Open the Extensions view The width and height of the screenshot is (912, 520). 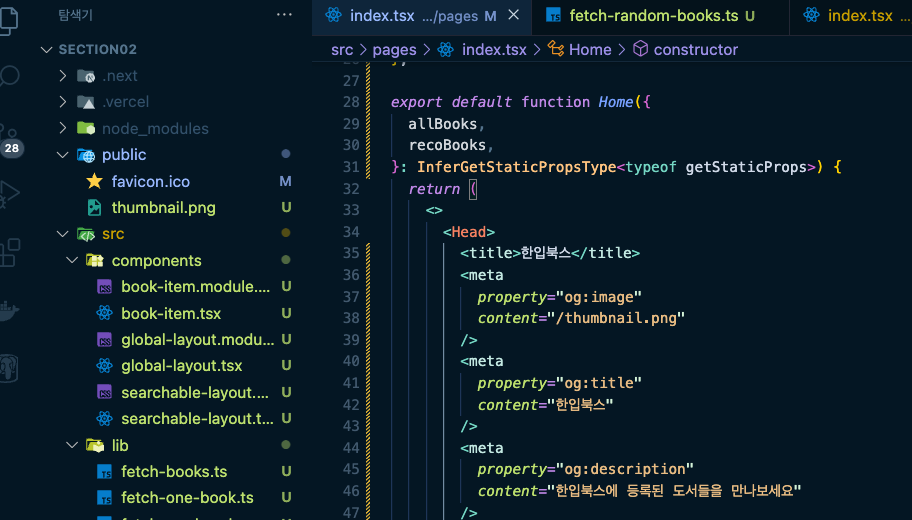9,252
